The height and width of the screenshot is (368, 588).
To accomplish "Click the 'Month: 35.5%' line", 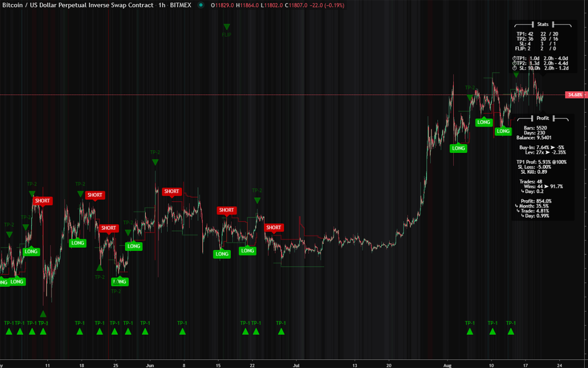I will pyautogui.click(x=532, y=206).
